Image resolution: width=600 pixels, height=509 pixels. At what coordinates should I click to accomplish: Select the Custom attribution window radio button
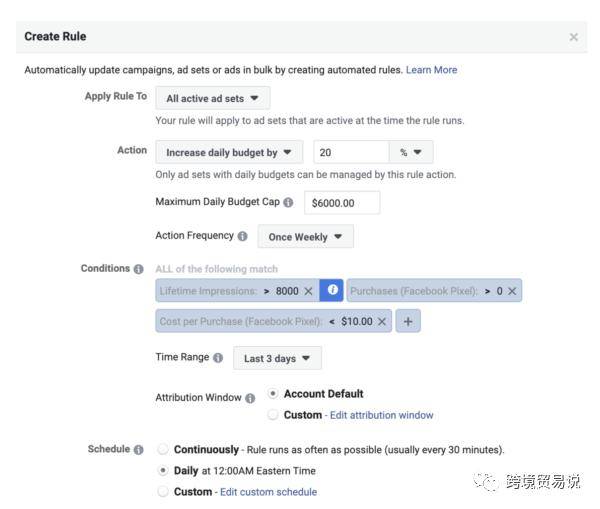click(274, 415)
